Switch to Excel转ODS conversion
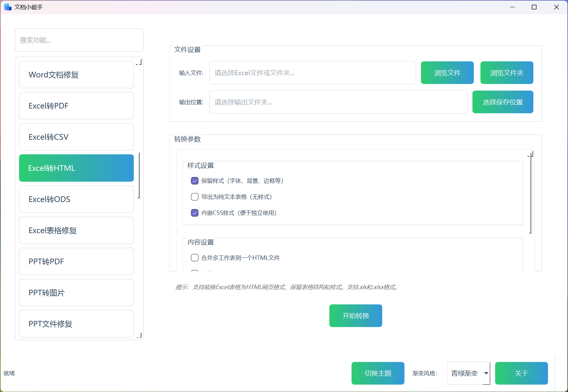The width and height of the screenshot is (568, 392). [x=76, y=199]
